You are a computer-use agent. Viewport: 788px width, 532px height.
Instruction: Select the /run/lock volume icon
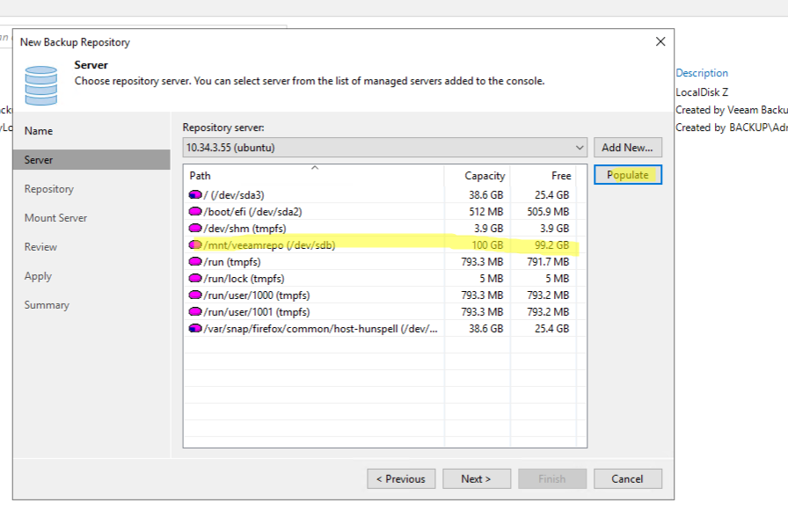pos(195,278)
